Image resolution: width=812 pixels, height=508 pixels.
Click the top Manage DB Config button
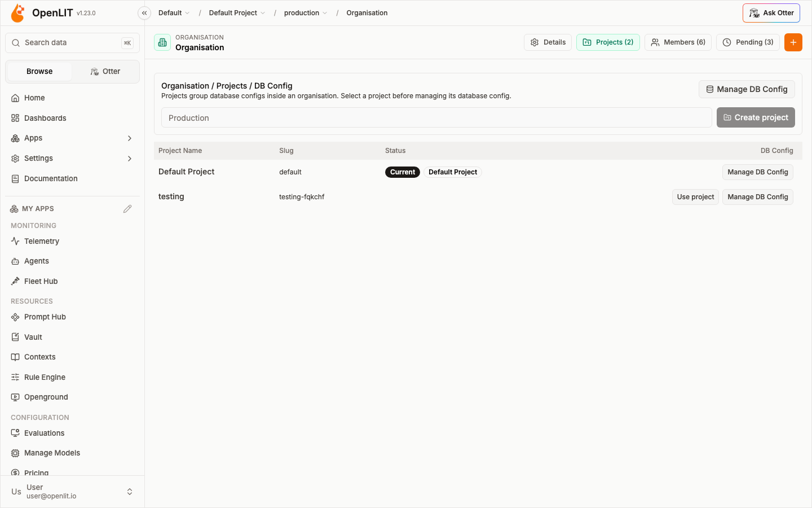pos(747,89)
